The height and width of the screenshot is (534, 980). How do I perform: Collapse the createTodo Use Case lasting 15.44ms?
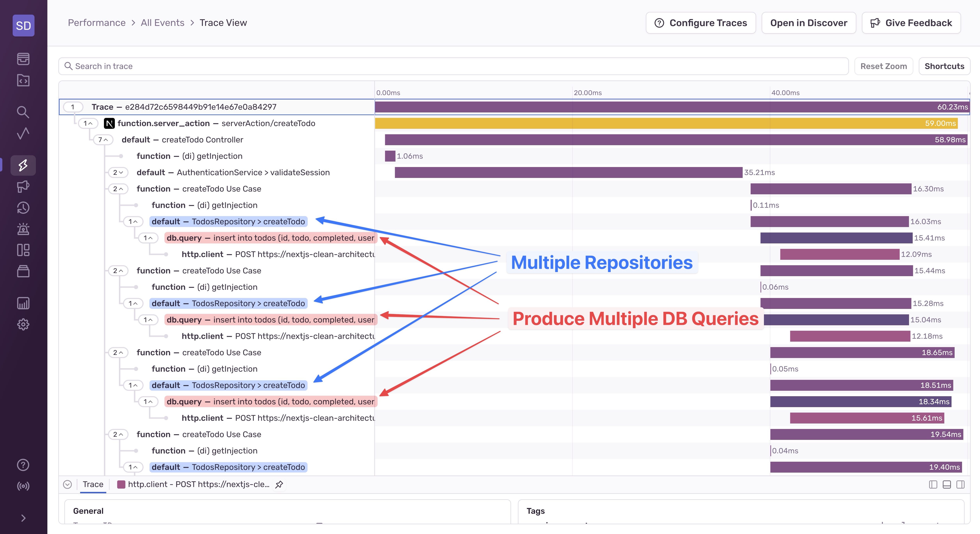click(x=118, y=271)
